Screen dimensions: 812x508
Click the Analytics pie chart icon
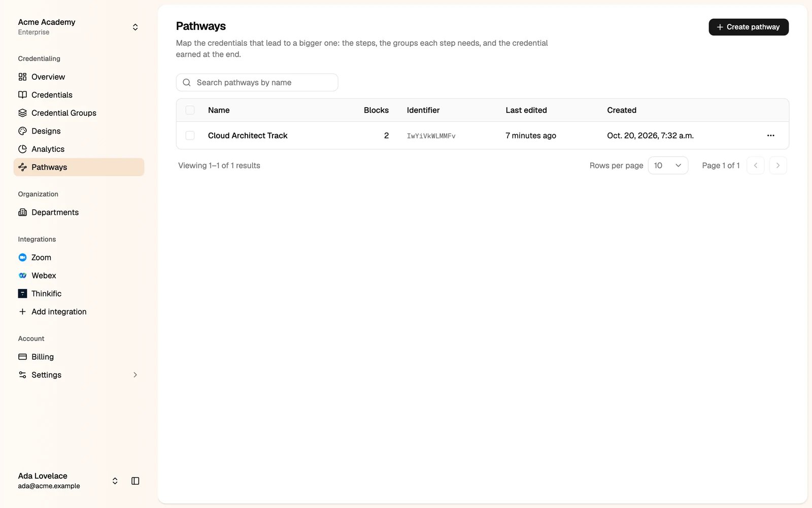point(22,149)
